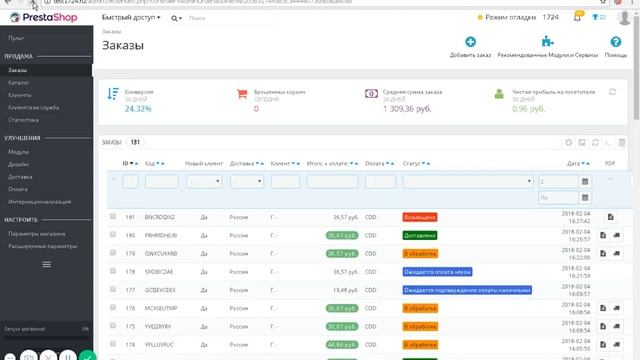Screen dimensions: 640x360
Task: Click the PrestaShop logo
Action: point(43,18)
